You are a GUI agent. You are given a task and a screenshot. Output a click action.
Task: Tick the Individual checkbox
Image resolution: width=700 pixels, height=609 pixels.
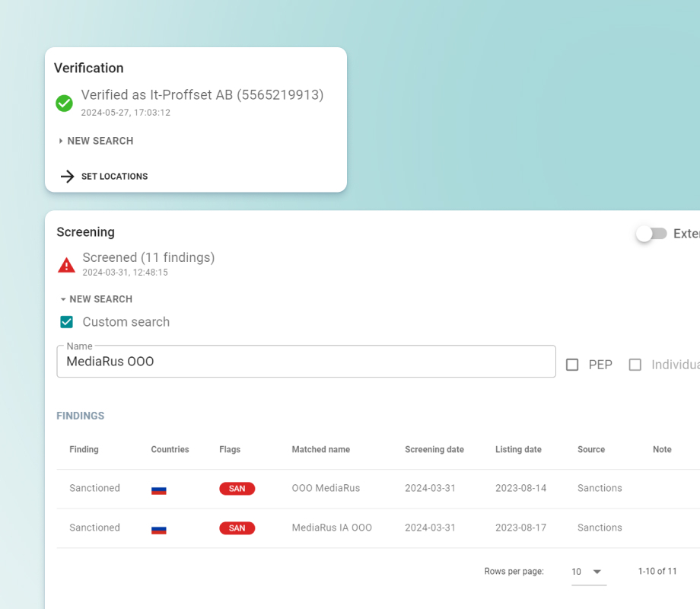point(635,365)
